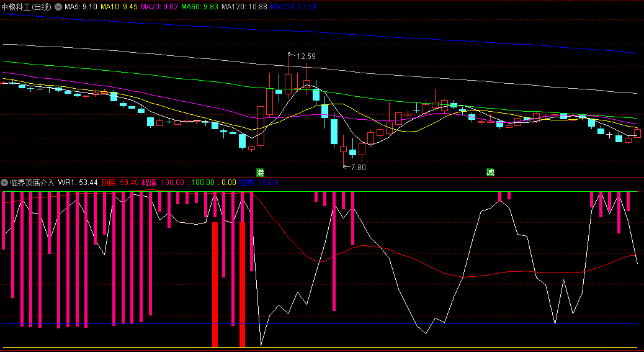Image resolution: width=644 pixels, height=352 pixels.
Task: Click the 临界顶底介入 indicator name
Action: 32,183
